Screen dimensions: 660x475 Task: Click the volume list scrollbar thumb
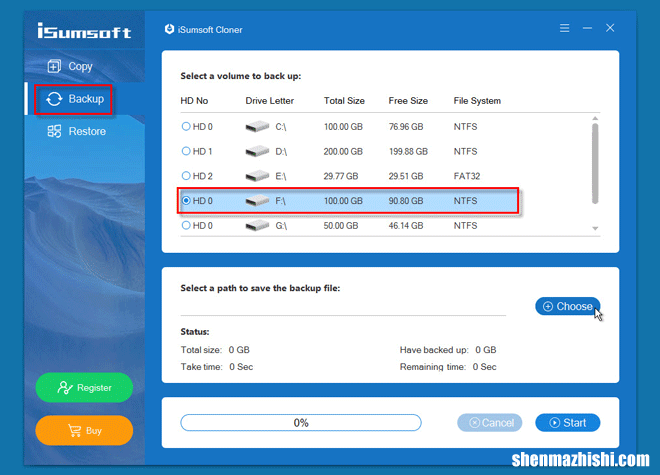tap(595, 163)
